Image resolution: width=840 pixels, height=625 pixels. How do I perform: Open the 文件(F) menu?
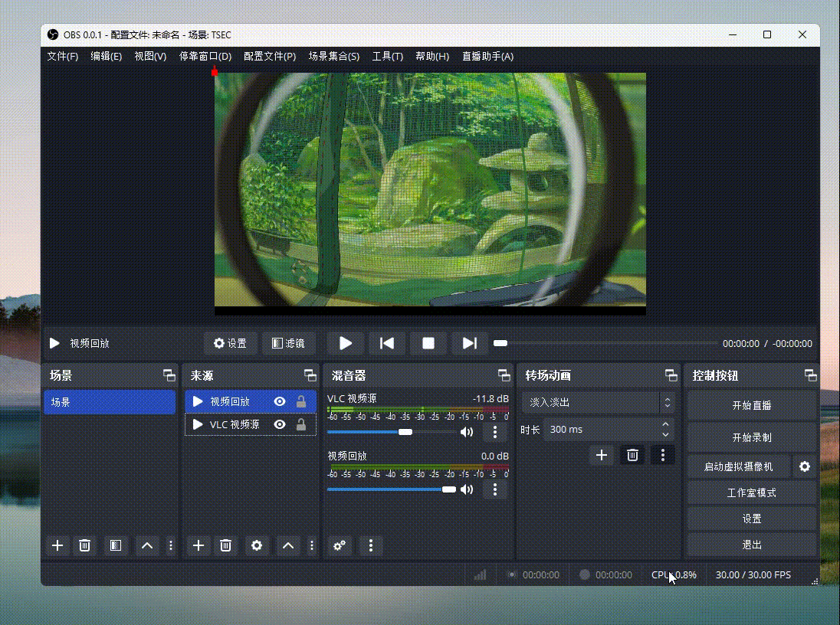click(x=63, y=56)
